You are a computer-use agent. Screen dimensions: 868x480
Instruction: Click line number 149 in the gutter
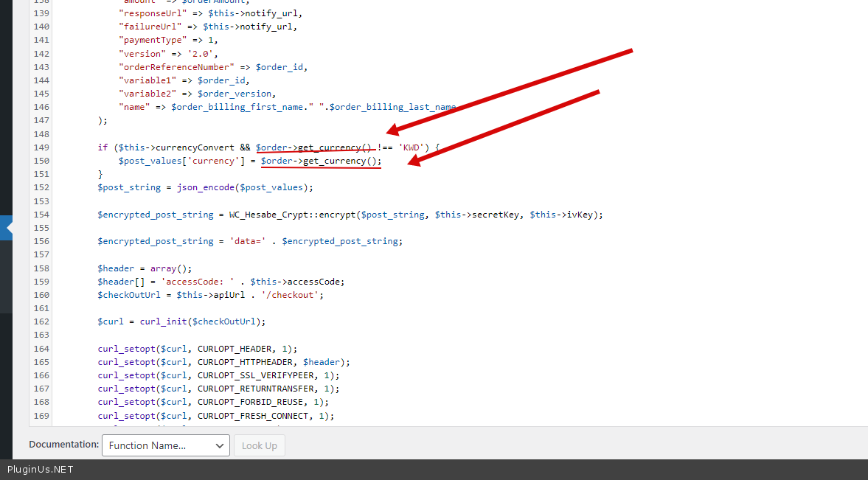click(41, 147)
